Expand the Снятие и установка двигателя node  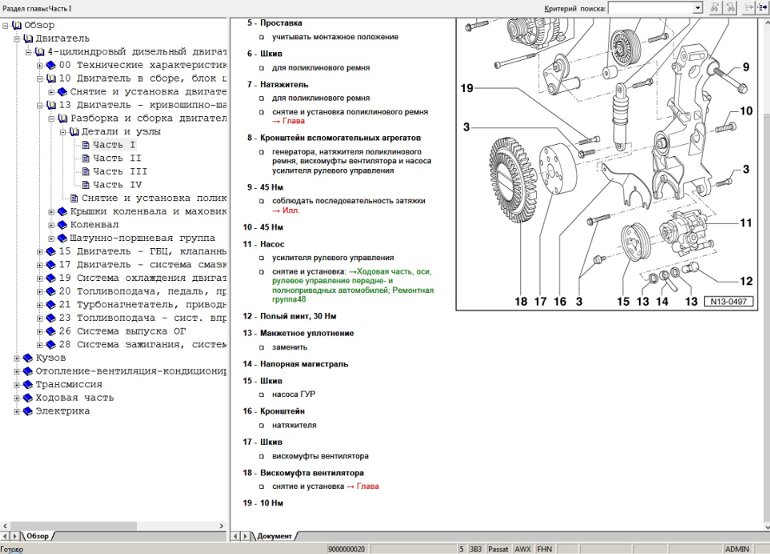tap(52, 92)
